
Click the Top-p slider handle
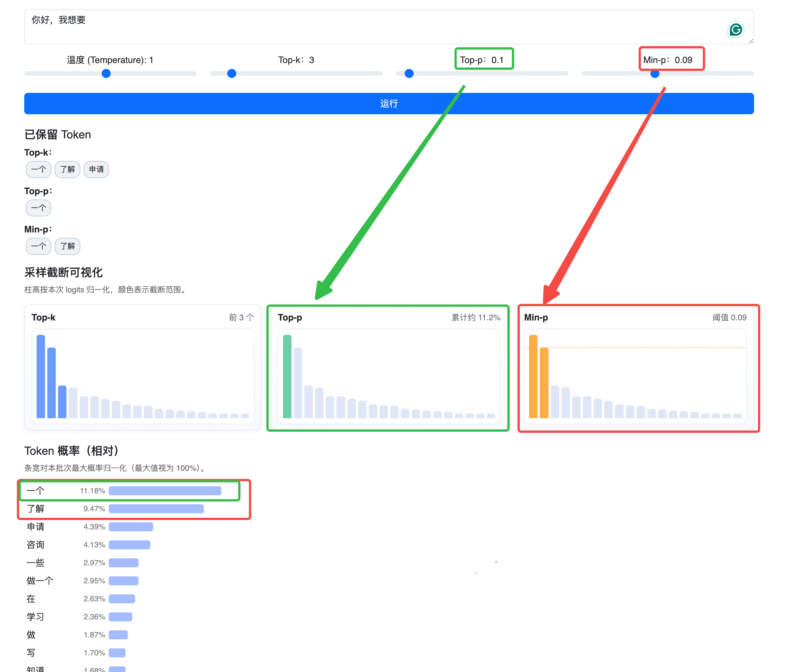409,73
